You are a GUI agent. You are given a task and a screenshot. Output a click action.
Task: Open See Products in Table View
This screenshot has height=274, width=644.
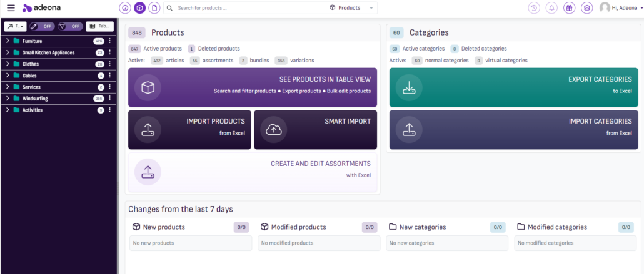pos(253,87)
